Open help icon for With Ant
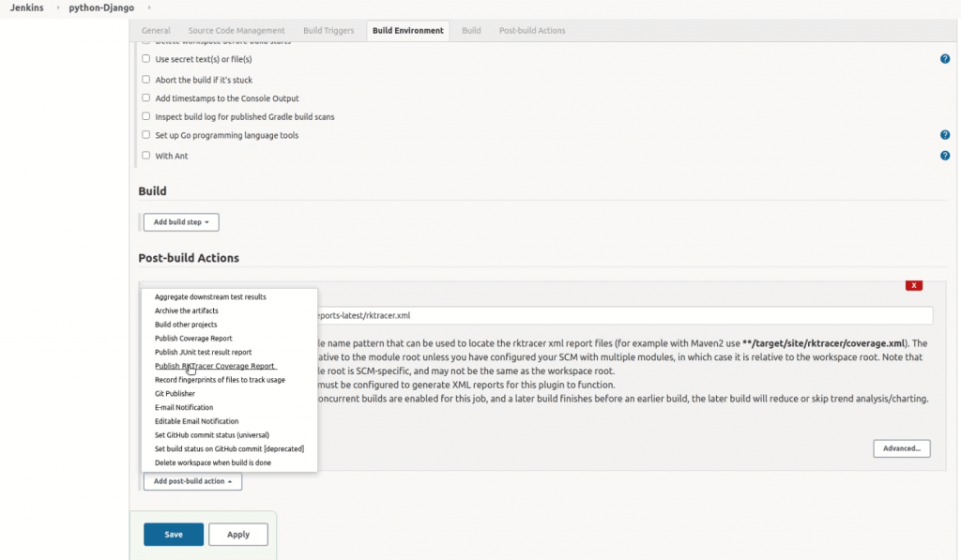Viewport: 961px width, 560px height. tap(944, 156)
